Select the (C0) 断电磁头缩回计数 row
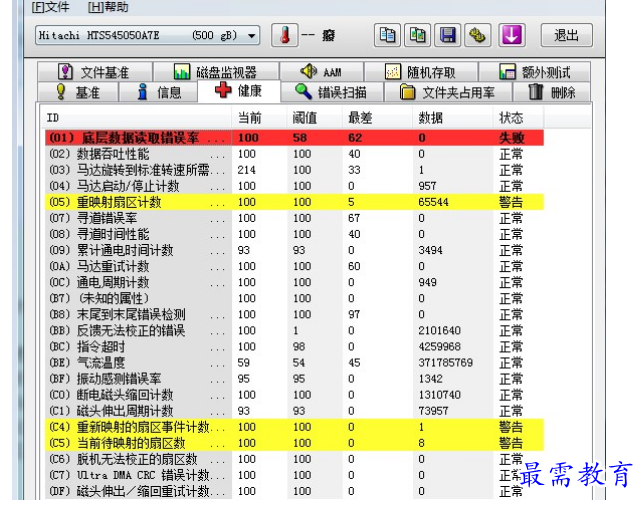Image resolution: width=641 pixels, height=506 pixels. tap(294, 395)
